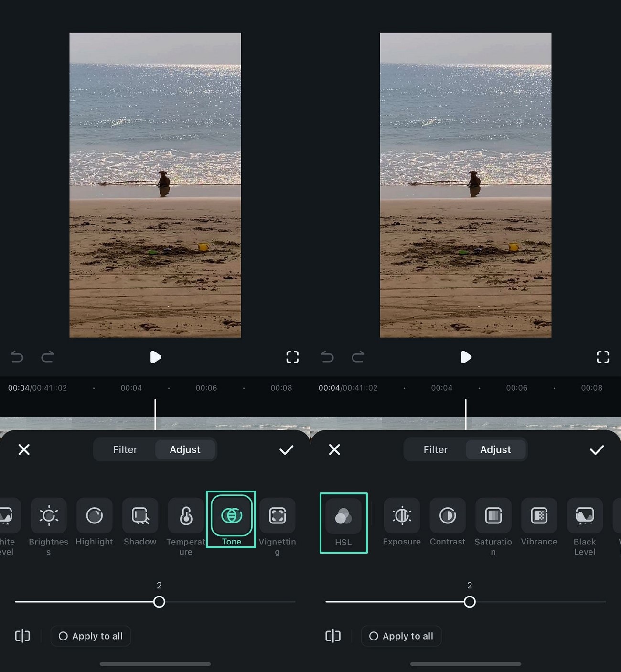Select the Contrast adjustment icon
Screen dimensions: 621x672
tap(448, 516)
